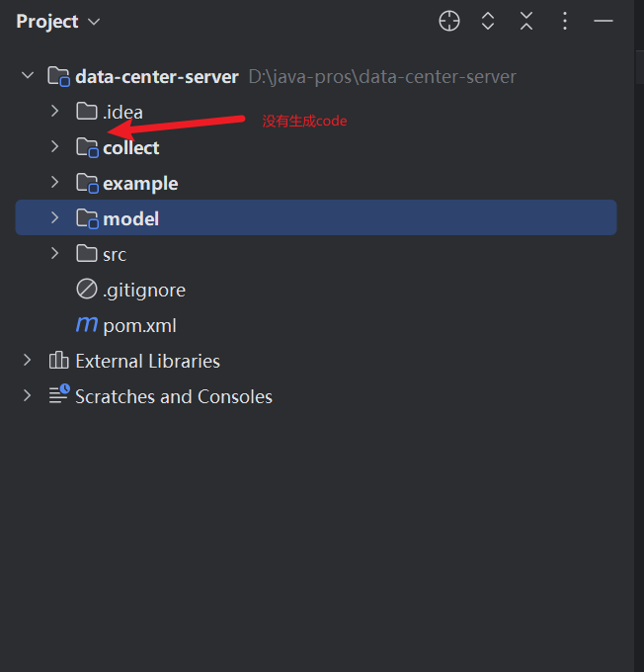Viewport: 644px width, 672px height.
Task: Open the Project panel options menu
Action: click(x=565, y=21)
